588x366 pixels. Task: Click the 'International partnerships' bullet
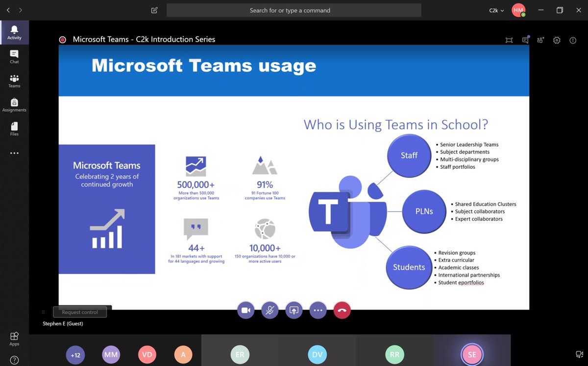click(469, 275)
